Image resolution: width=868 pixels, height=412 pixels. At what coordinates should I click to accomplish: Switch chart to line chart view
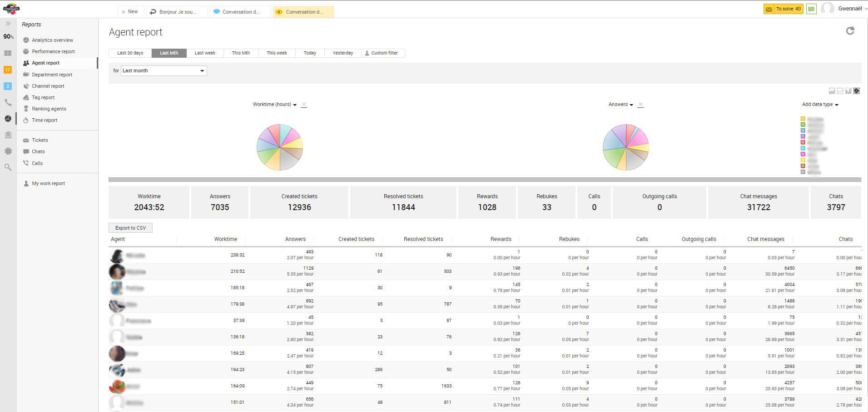840,91
